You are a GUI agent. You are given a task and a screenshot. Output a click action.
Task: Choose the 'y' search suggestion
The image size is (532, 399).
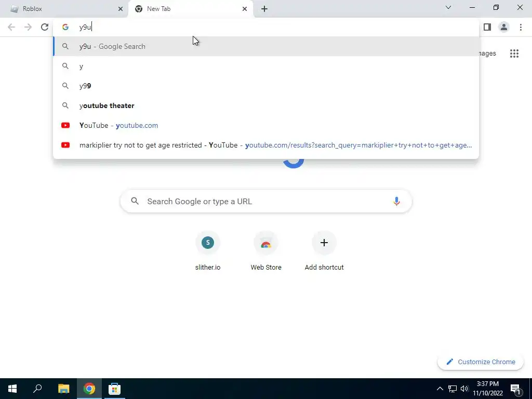pyautogui.click(x=266, y=66)
